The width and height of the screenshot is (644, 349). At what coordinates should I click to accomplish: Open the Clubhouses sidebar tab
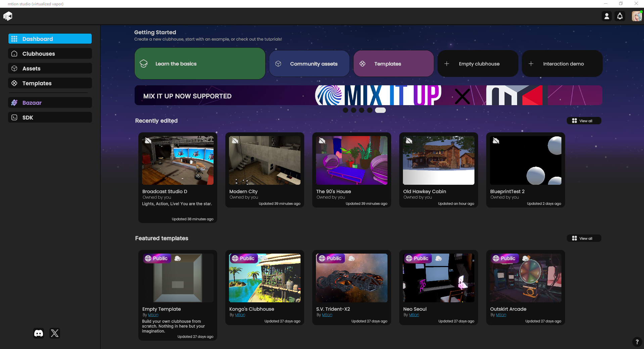[50, 54]
